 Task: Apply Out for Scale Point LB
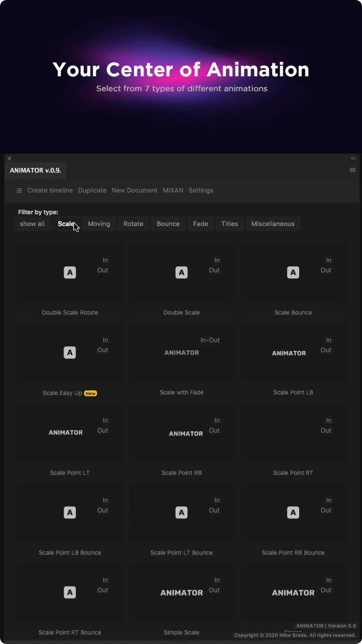[326, 350]
